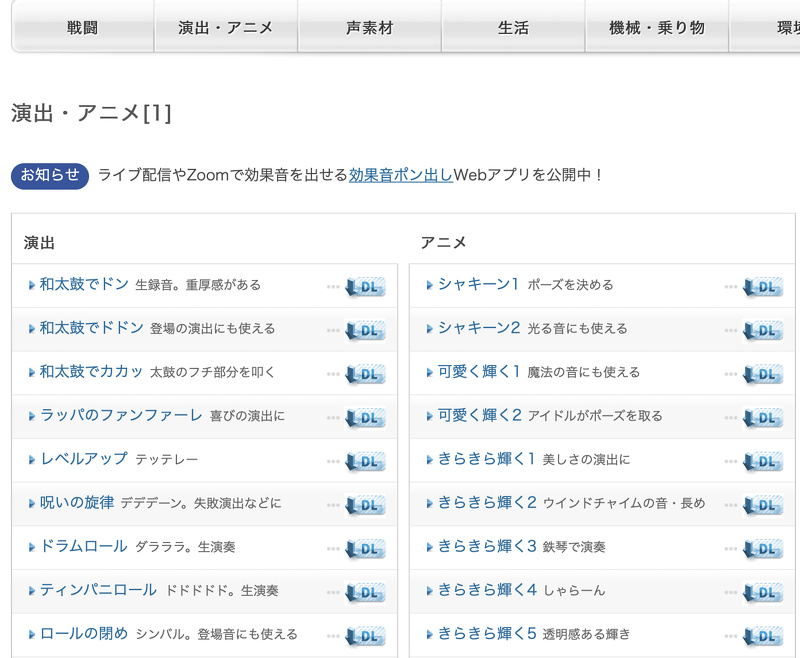Switch to the 戦闘 category tab
This screenshot has width=800, height=658.
coord(83,28)
